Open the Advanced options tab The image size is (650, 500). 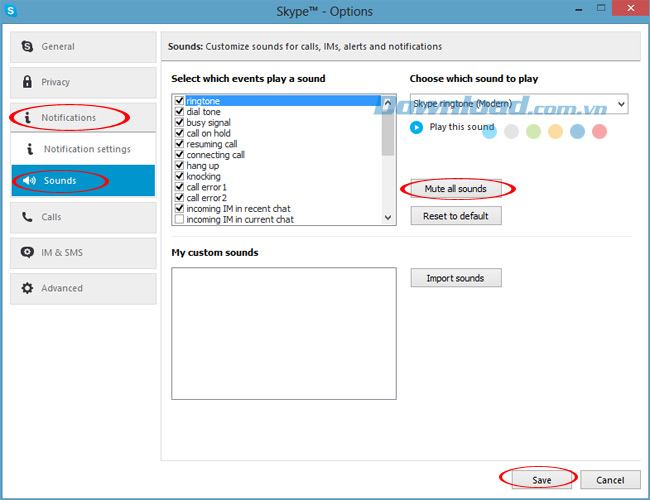click(83, 289)
